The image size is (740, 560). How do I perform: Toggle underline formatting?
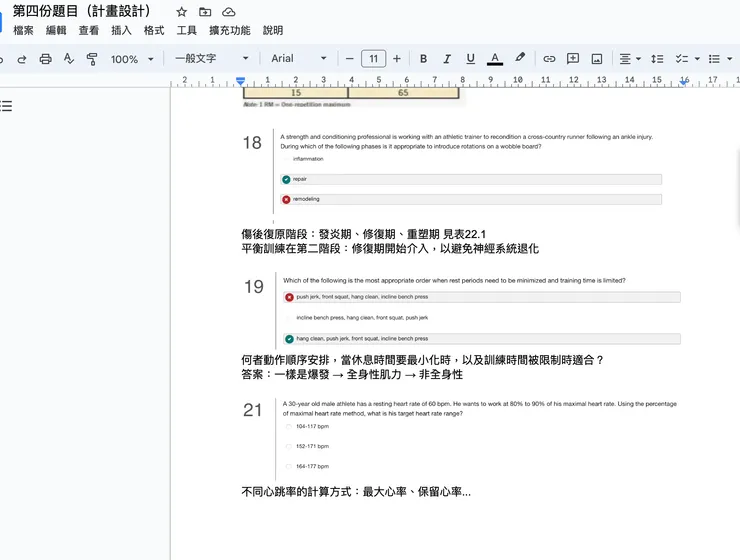coord(471,59)
